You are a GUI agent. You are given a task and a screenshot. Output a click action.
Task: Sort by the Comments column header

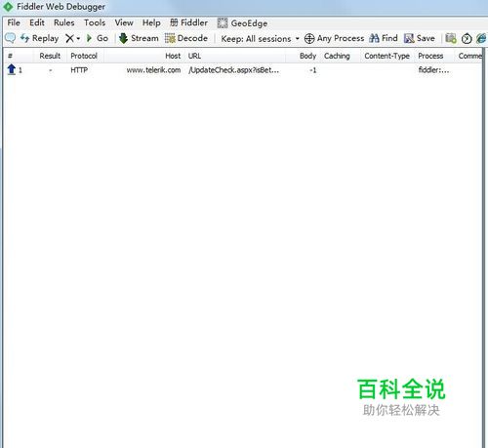click(469, 56)
